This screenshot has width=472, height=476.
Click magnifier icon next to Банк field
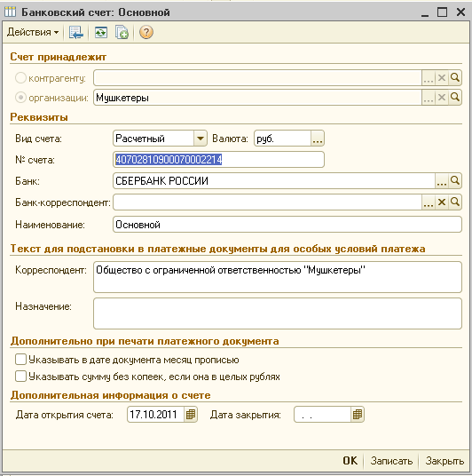[x=455, y=180]
